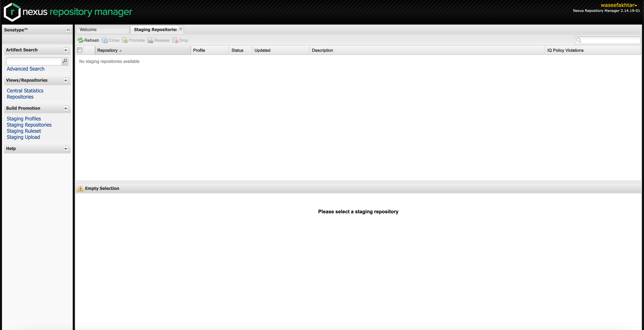644x330 pixels.
Task: Focus the repository filter search box
Action: 608,40
